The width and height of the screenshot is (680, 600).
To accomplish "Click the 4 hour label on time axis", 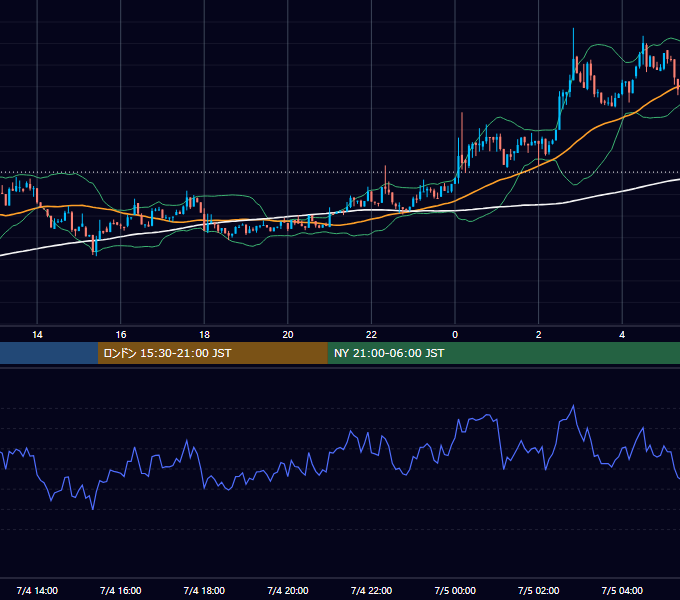I will [622, 335].
